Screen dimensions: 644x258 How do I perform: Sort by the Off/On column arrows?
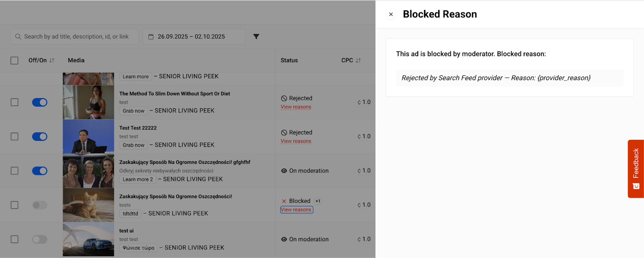[x=52, y=60]
